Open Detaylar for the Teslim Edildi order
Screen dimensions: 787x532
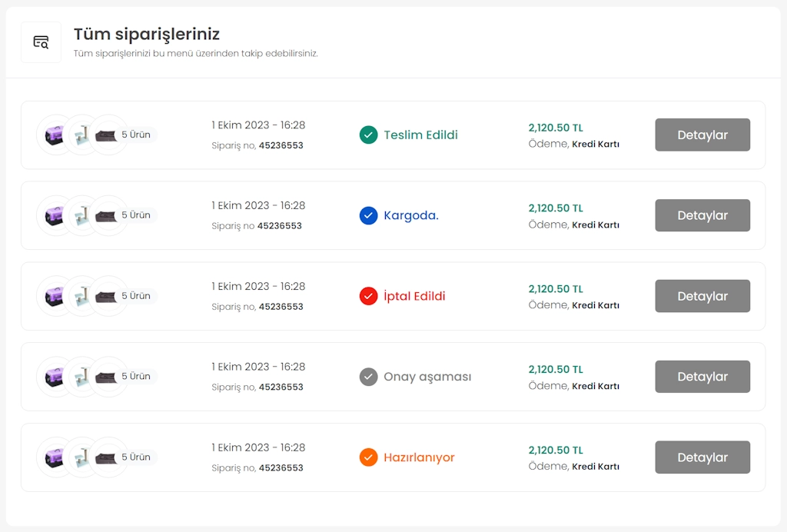tap(702, 135)
